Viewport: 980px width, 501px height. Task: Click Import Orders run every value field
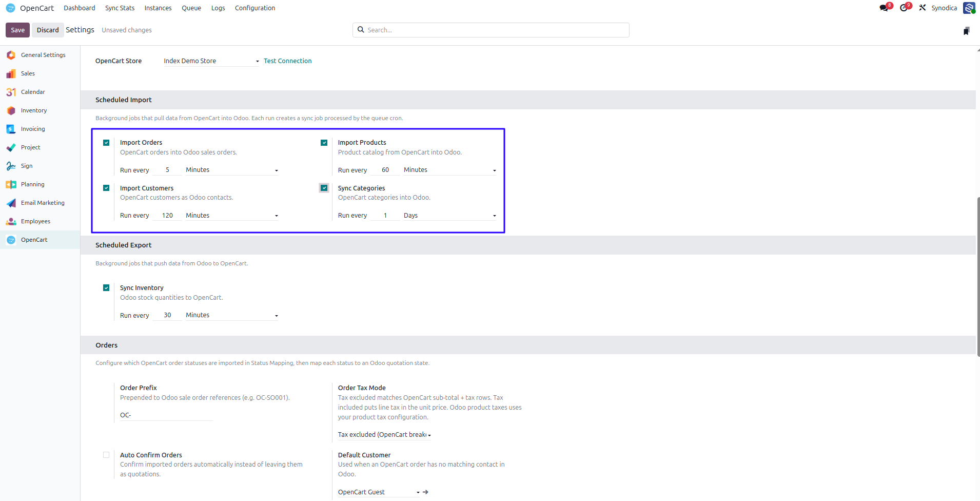(x=167, y=170)
